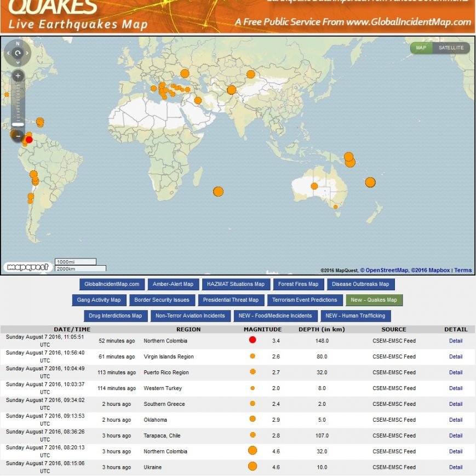Open the ©2016 Mapbox attribution link
The height and width of the screenshot is (476, 476).
coord(431,270)
